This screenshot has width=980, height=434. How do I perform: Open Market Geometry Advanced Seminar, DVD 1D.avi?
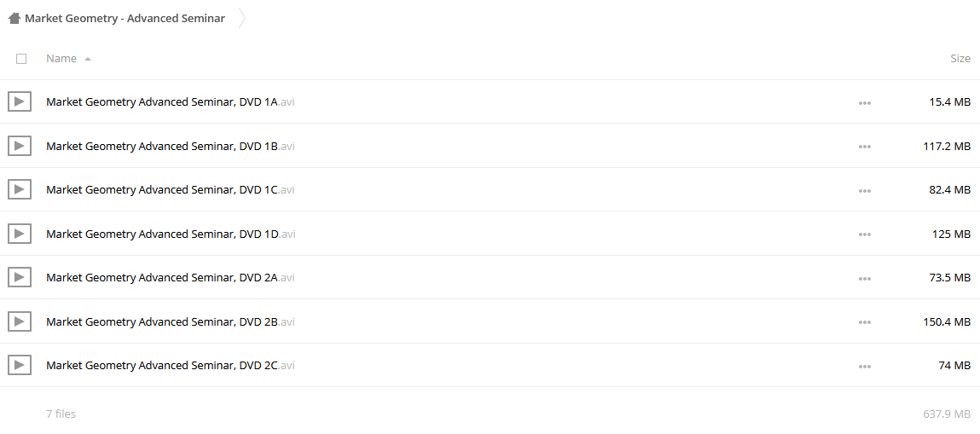click(x=171, y=234)
